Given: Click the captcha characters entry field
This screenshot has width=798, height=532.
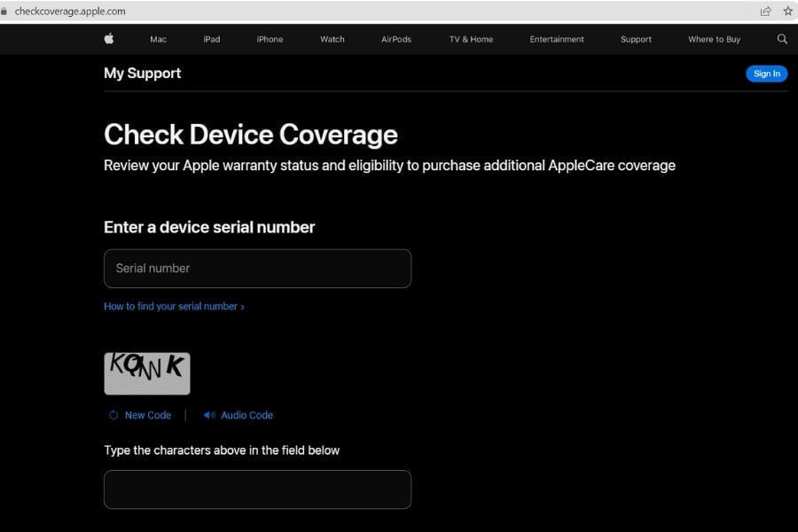Looking at the screenshot, I should pyautogui.click(x=257, y=489).
